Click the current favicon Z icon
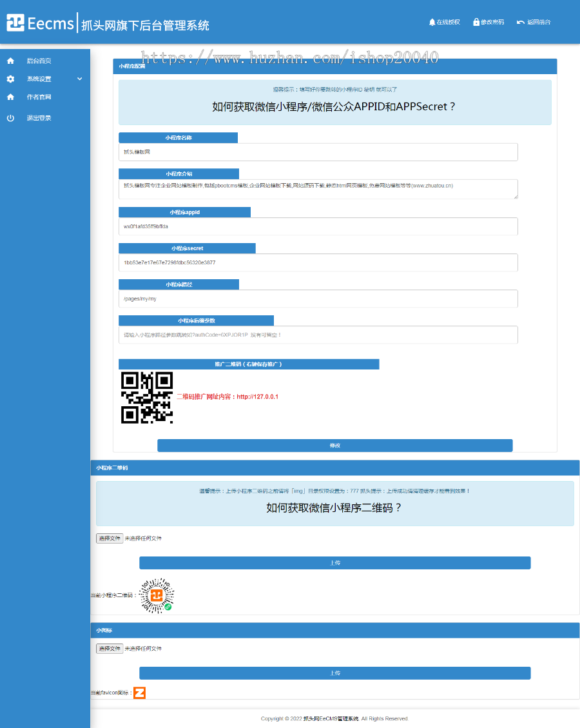The width and height of the screenshot is (580, 728). click(x=140, y=693)
